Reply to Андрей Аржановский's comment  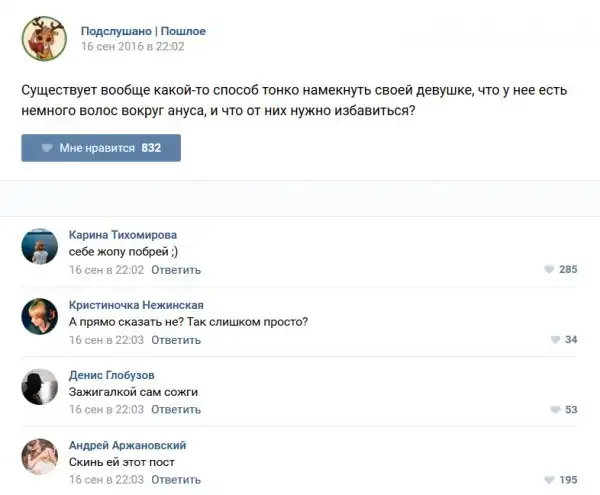[176, 480]
